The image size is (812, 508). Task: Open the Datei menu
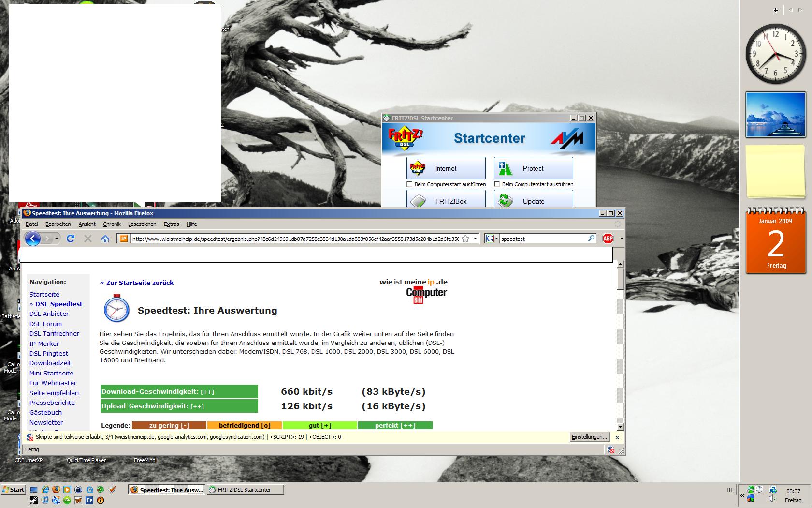point(31,224)
